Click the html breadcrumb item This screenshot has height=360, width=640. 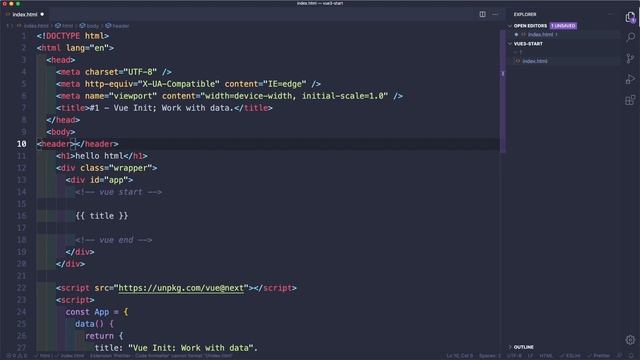tap(64, 26)
